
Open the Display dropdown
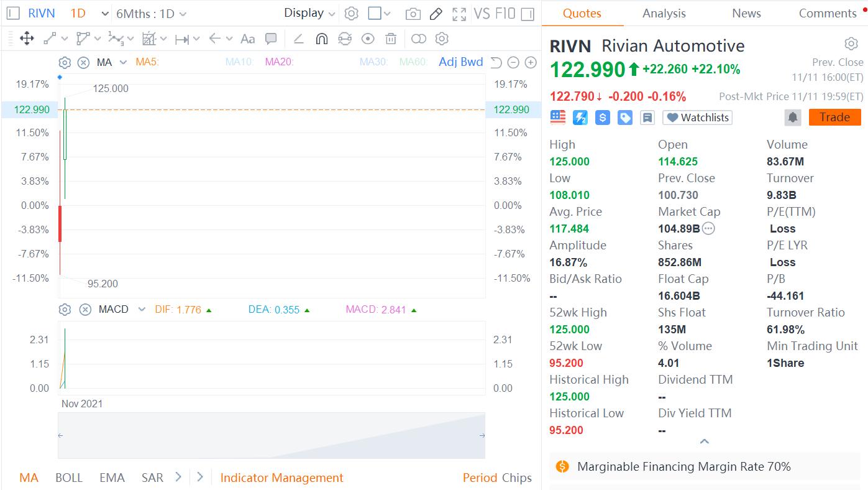point(309,13)
